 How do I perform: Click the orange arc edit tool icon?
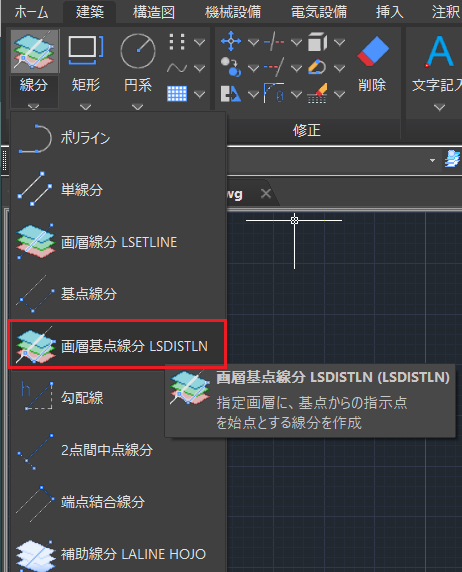pos(317,67)
